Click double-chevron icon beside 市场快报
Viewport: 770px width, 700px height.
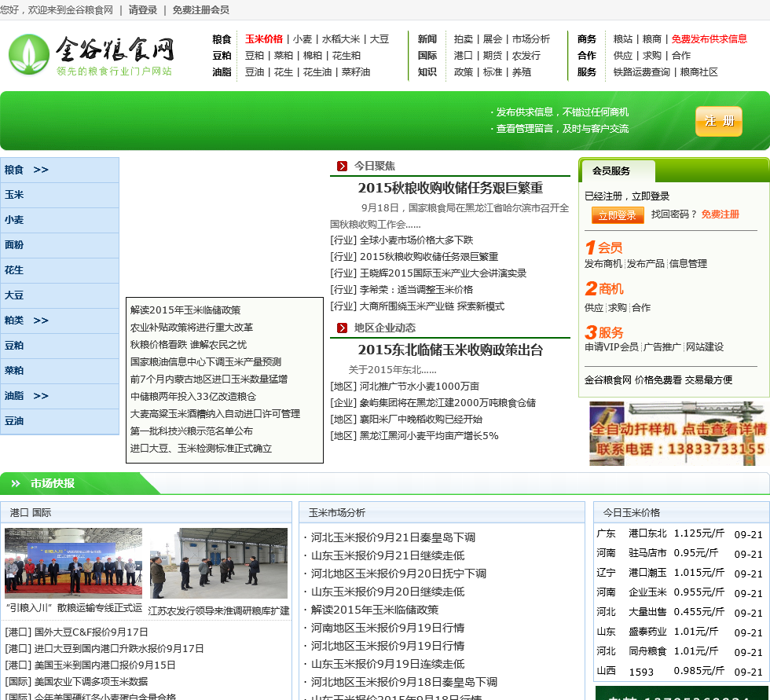coord(16,483)
